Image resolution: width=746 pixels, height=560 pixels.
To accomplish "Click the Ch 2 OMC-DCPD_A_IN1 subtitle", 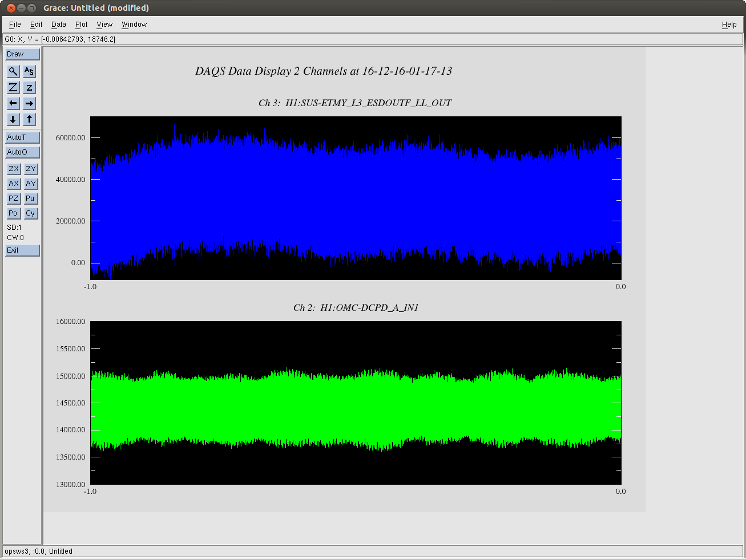I will (x=356, y=308).
